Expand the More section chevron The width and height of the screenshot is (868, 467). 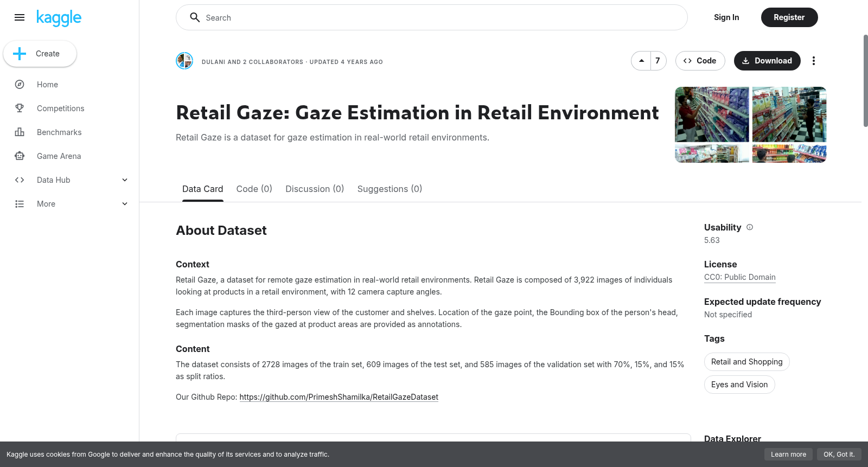(125, 204)
